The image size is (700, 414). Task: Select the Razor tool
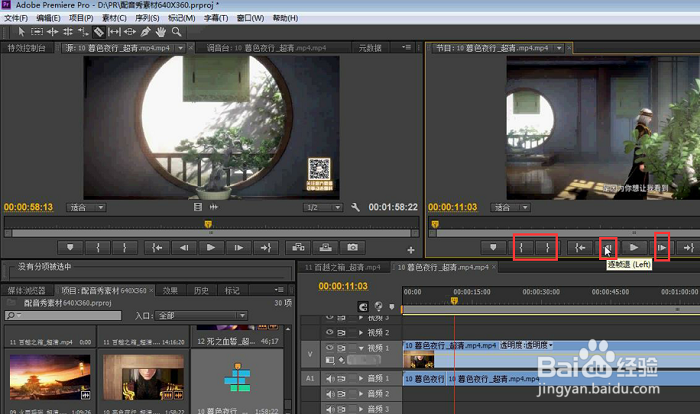99,32
